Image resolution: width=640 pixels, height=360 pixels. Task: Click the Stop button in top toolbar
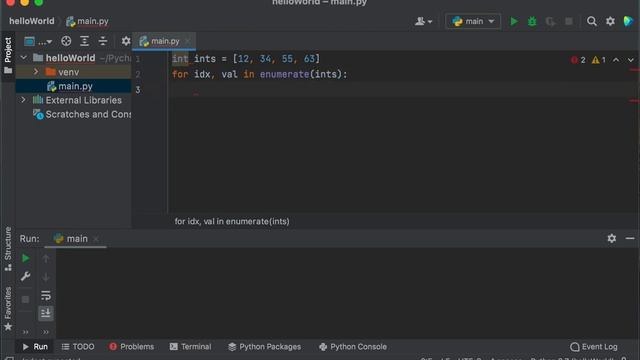[x=569, y=21]
